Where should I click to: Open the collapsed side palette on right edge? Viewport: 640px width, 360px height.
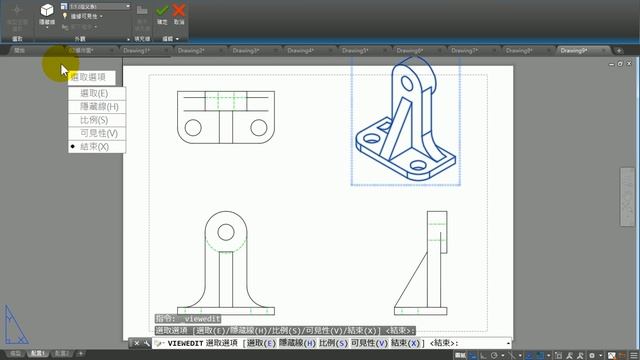point(627,197)
